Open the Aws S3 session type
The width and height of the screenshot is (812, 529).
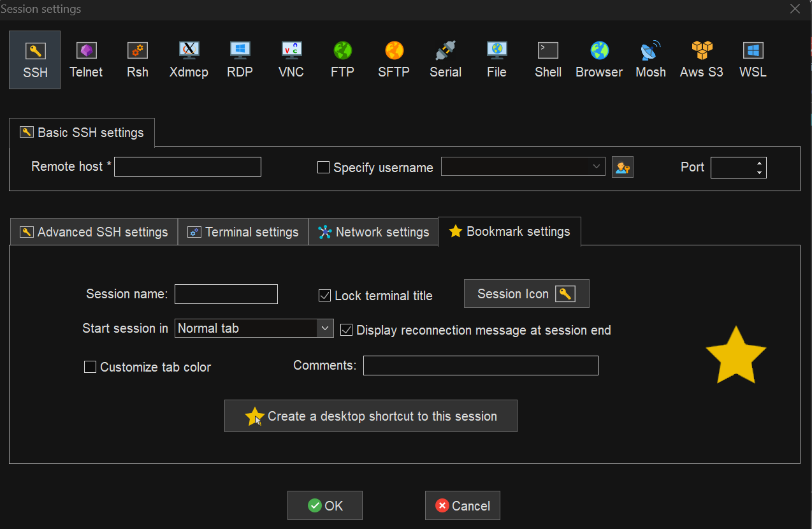coord(701,59)
